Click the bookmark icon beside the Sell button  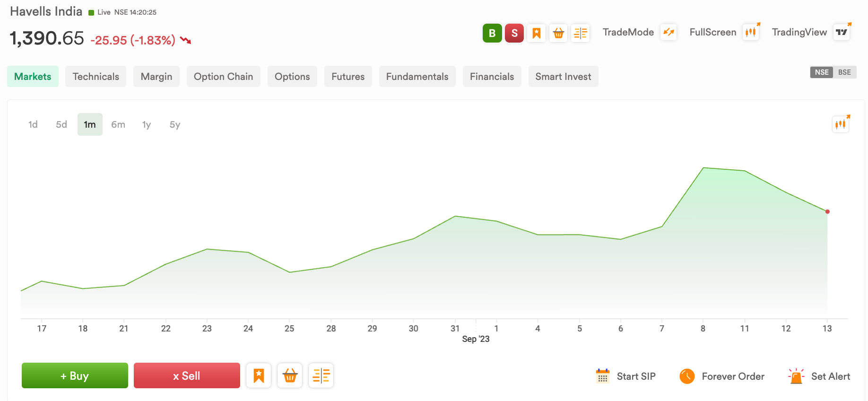[259, 375]
